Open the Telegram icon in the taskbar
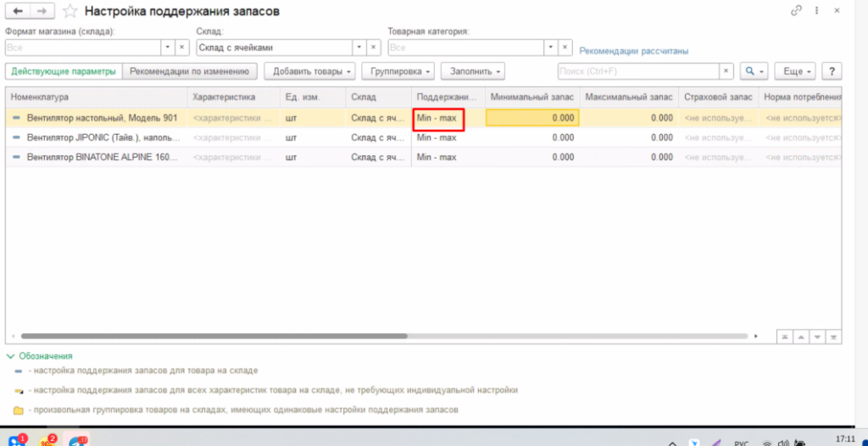Viewport: 868px width, 446px height. coord(78,440)
